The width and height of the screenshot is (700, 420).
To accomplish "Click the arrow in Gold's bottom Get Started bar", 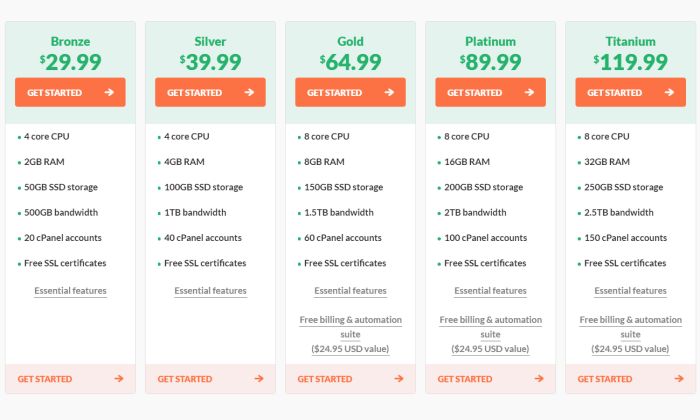I will point(399,378).
